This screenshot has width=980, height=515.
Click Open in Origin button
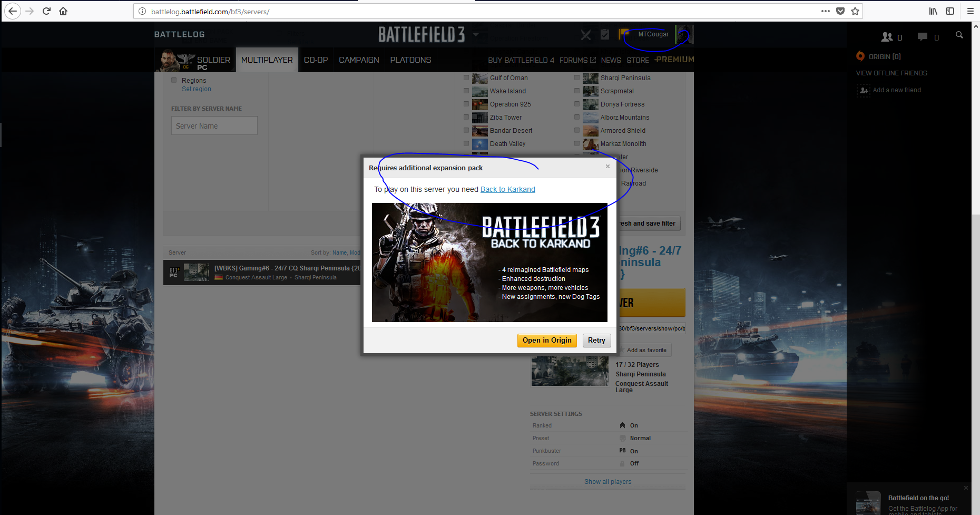[547, 341]
